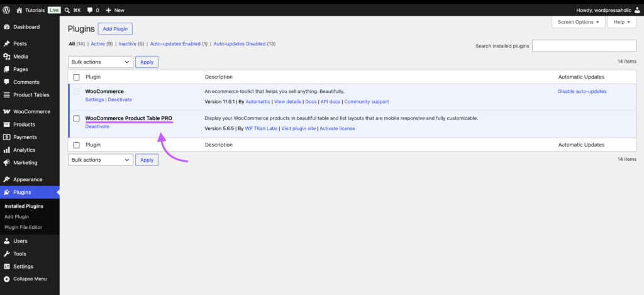The height and width of the screenshot is (295, 644).
Task: Click the user avatar icon next to wordpressaholic
Action: [x=636, y=10]
